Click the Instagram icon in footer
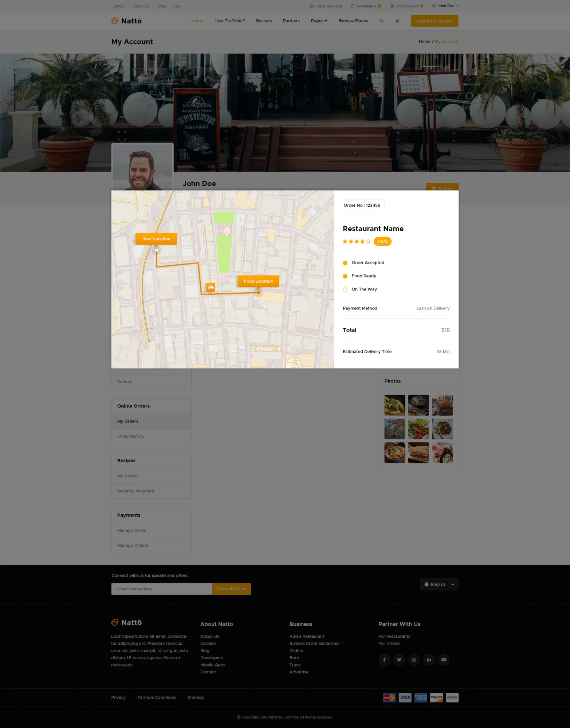The width and height of the screenshot is (570, 728). 414,660
